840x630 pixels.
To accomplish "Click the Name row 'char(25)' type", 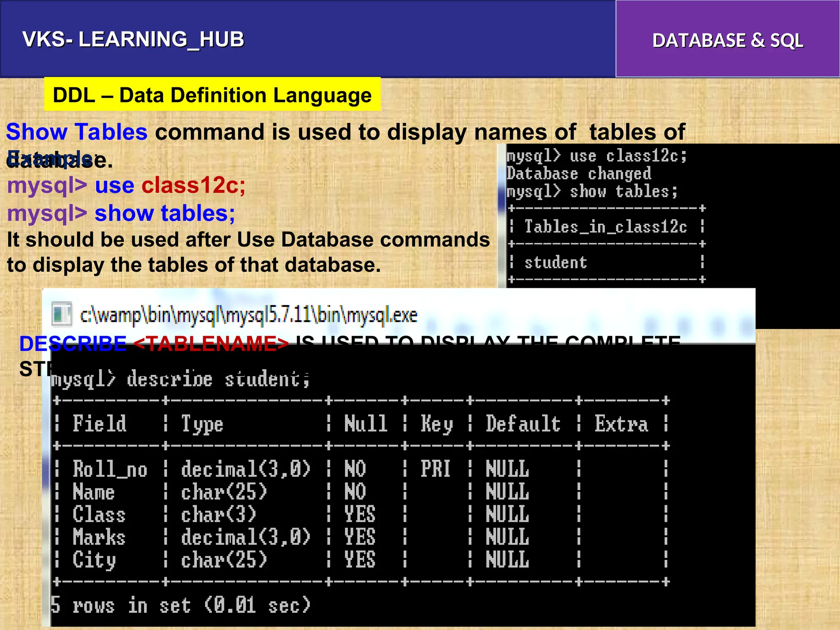I will 224,492.
